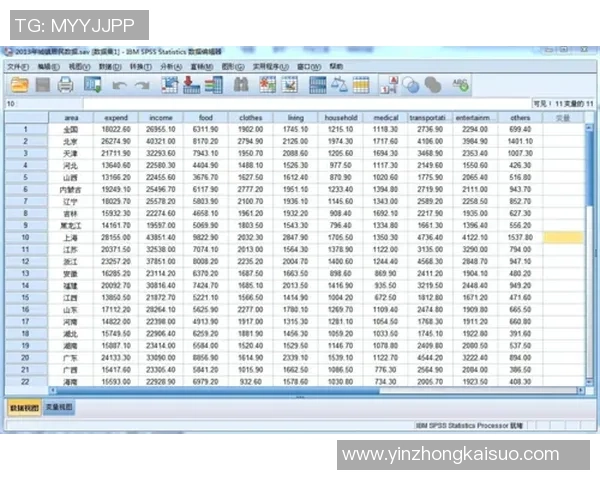Undo the last action via toolbar arrow
Image resolution: width=600 pixels, height=480 pixels.
click(118, 86)
